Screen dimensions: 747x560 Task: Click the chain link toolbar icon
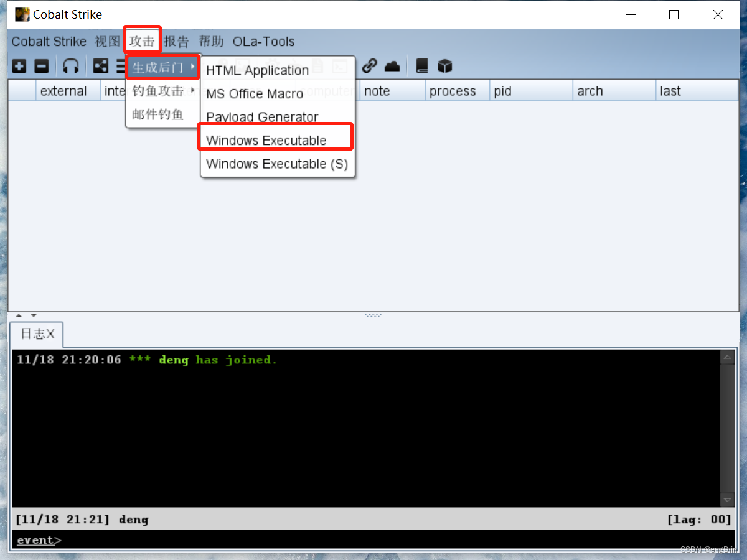tap(370, 66)
